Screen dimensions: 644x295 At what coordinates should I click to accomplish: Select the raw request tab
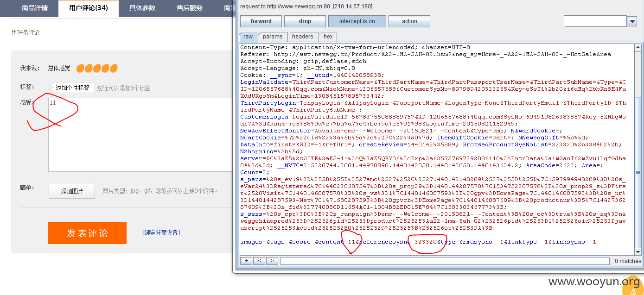click(249, 37)
